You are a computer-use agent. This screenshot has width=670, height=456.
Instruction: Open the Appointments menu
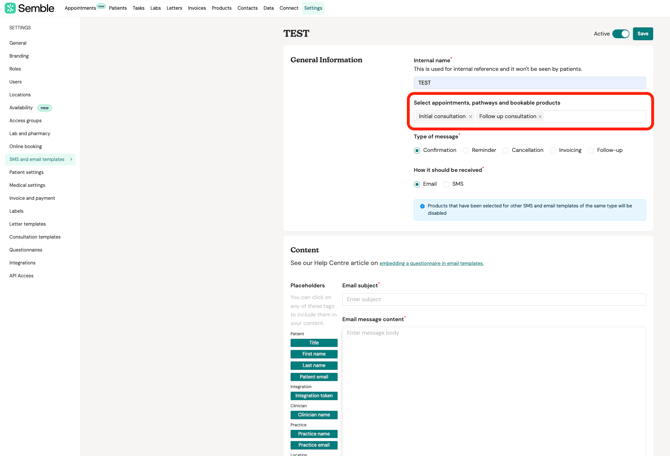tap(80, 8)
